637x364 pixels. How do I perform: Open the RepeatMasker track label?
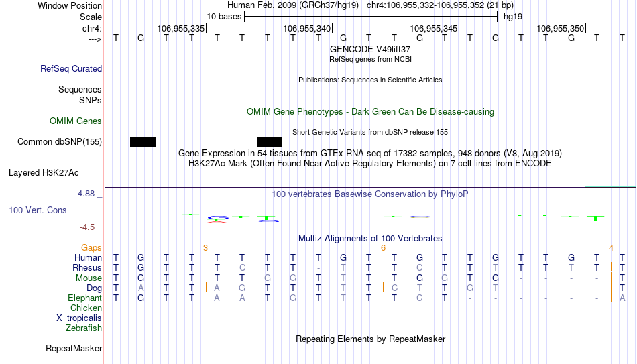(74, 348)
